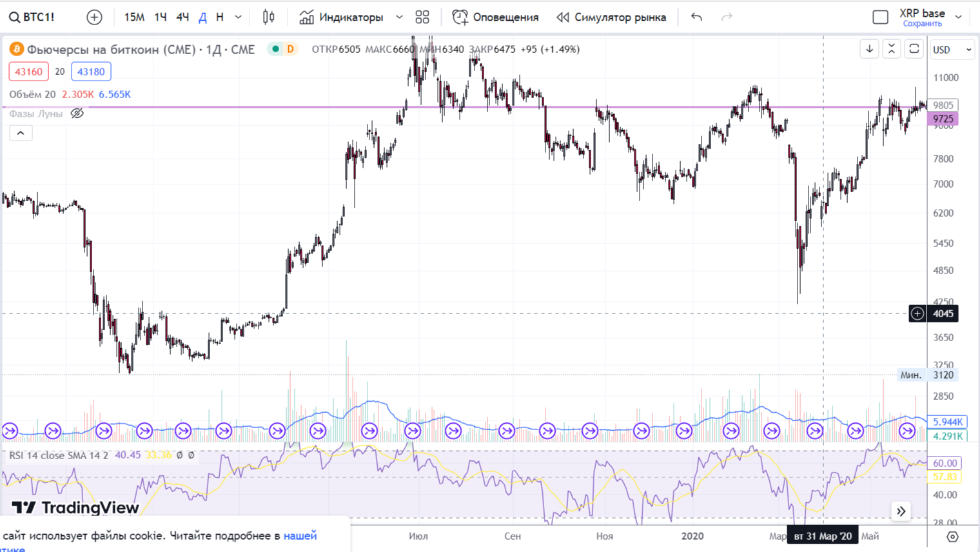Image resolution: width=980 pixels, height=552 pixels.
Task: Maximize the chart pane
Action: click(x=914, y=49)
